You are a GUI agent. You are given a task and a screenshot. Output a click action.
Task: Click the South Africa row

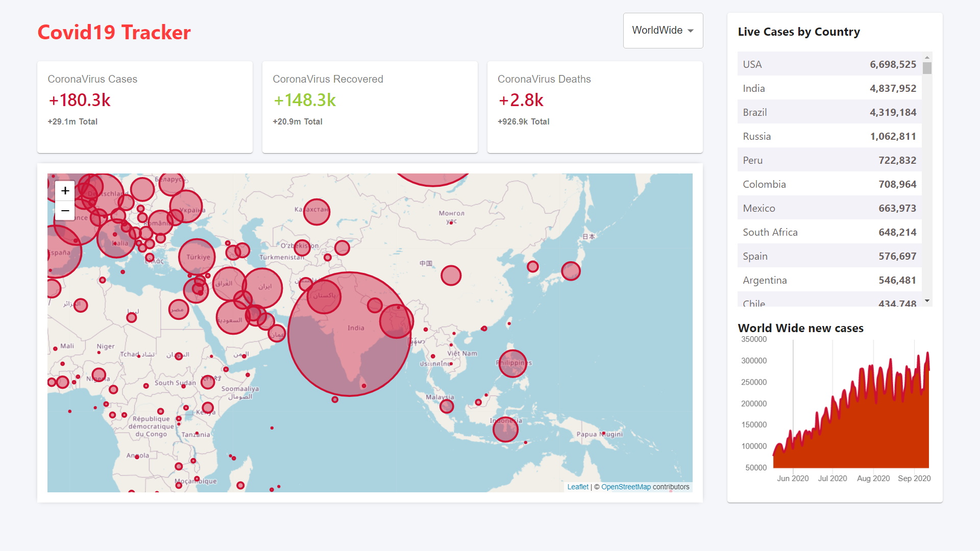(829, 232)
